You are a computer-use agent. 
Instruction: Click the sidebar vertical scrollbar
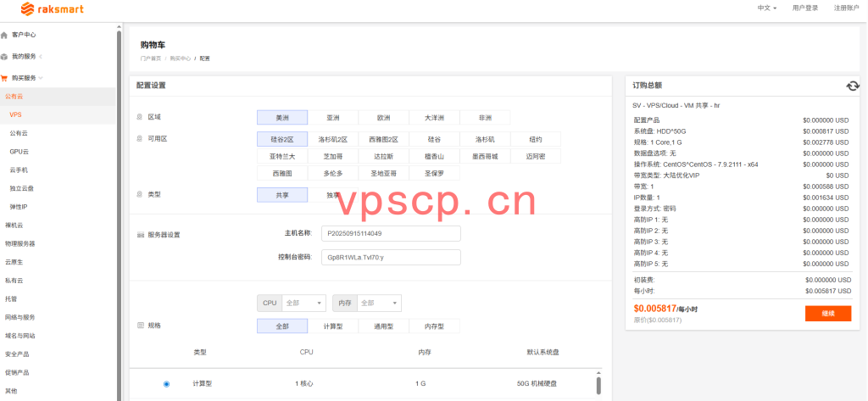click(x=119, y=216)
